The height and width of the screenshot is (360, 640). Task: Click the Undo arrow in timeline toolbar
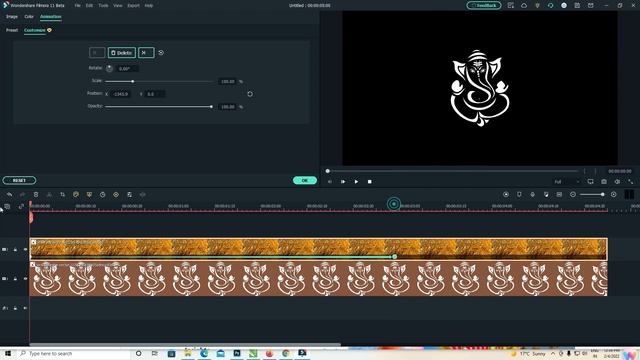(x=9, y=195)
